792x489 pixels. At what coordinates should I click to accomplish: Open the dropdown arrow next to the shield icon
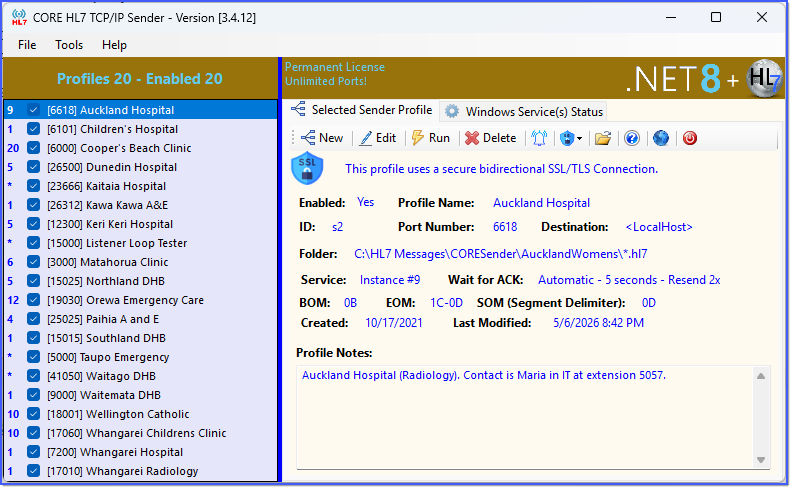[x=579, y=139]
